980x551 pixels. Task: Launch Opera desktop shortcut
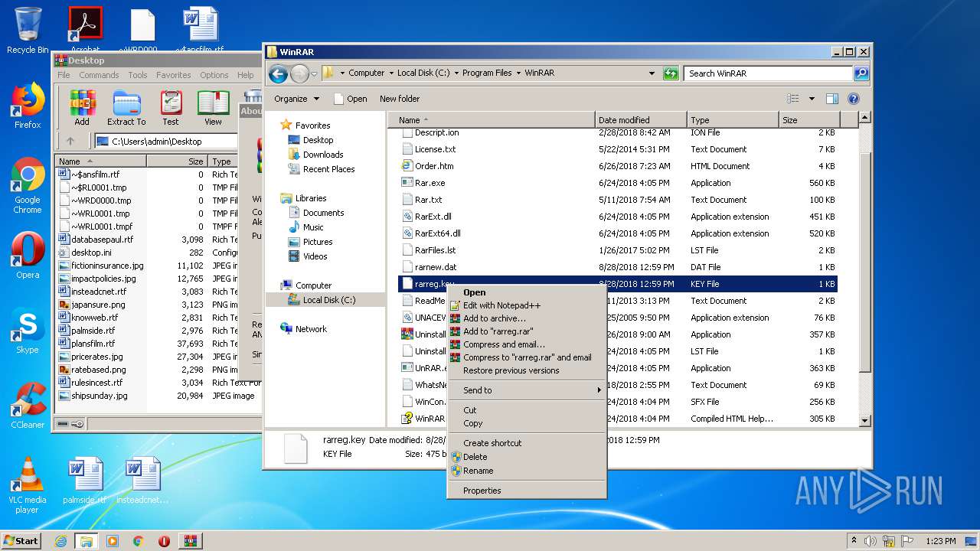[28, 256]
